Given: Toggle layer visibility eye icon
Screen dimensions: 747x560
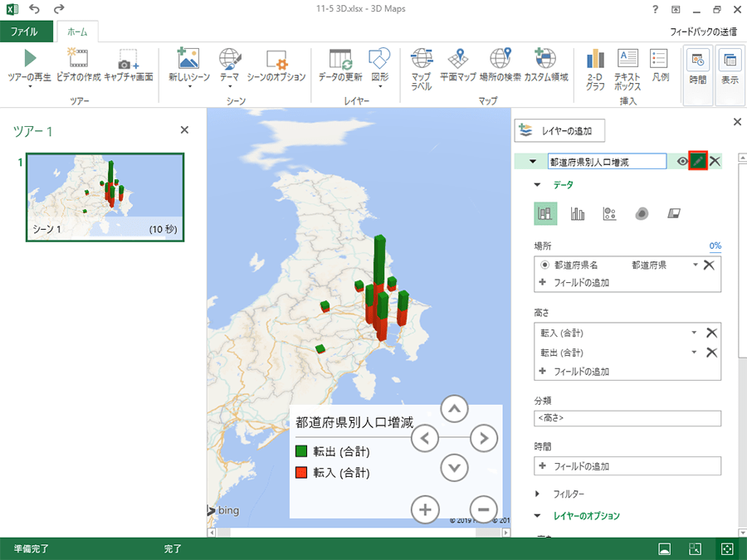Looking at the screenshot, I should 682,162.
